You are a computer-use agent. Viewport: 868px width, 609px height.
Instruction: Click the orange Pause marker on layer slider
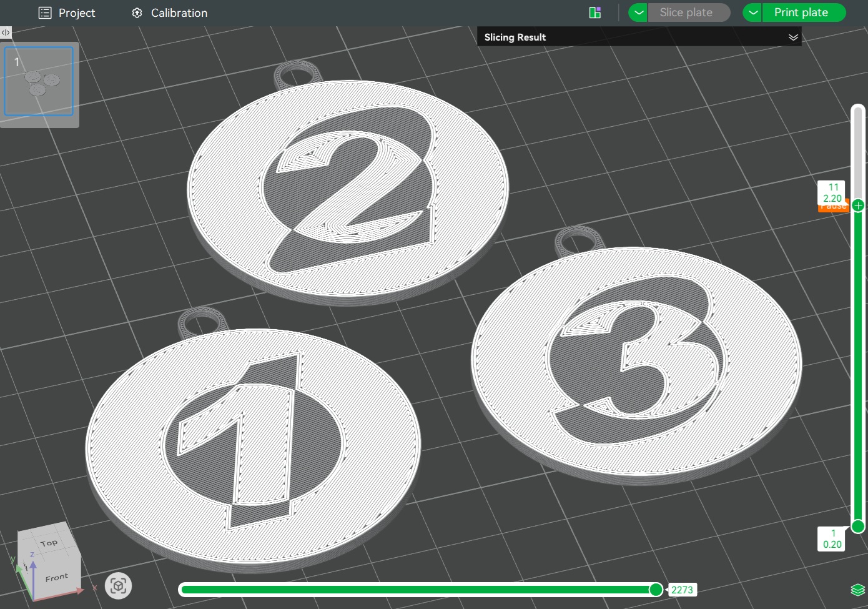click(833, 208)
